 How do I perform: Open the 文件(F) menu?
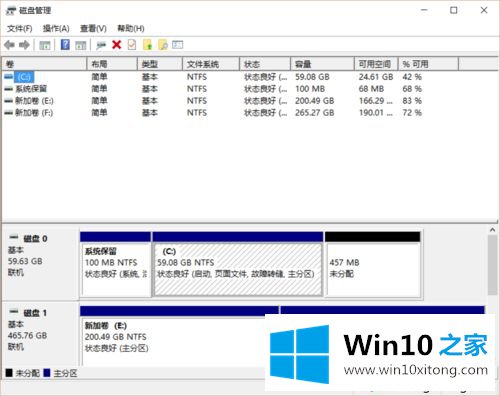pyautogui.click(x=20, y=29)
